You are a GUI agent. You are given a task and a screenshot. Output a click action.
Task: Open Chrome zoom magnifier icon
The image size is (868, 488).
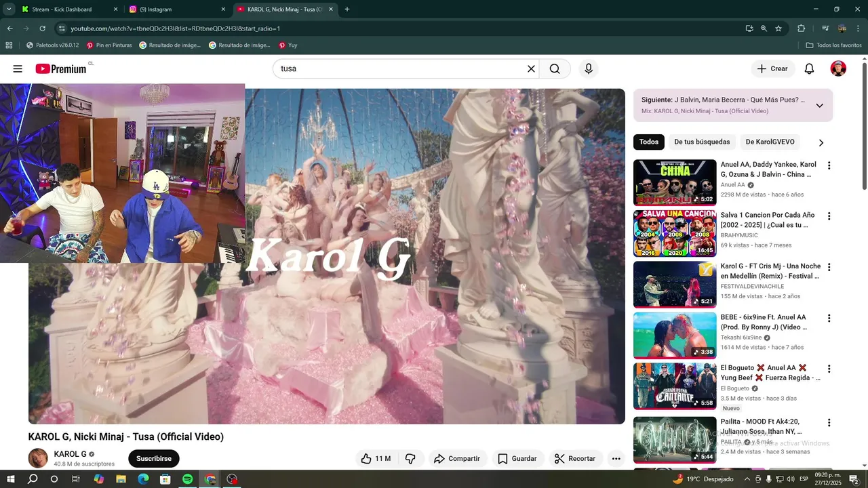764,28
